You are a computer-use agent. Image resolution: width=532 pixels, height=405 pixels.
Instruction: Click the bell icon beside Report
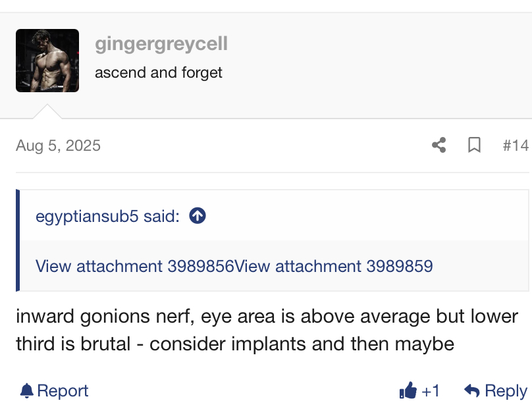[x=26, y=391]
